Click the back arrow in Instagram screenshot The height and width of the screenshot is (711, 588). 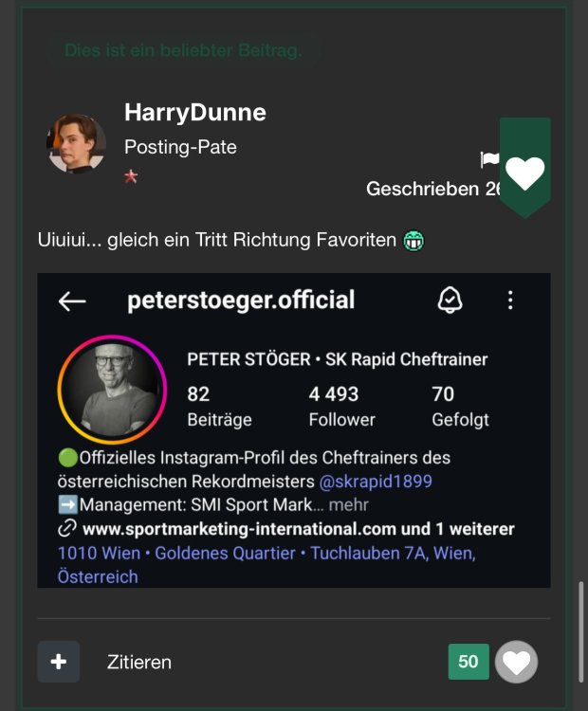click(72, 301)
